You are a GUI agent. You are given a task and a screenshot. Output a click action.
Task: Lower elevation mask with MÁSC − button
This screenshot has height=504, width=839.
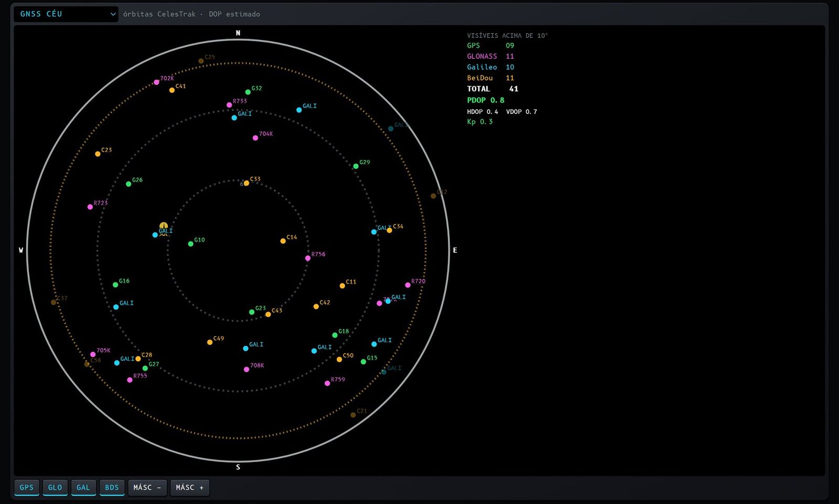[147, 488]
